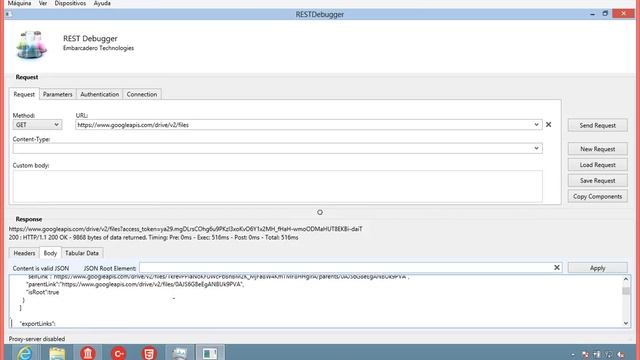Image resolution: width=640 pixels, height=360 pixels.
Task: Open File Explorer from the taskbar
Action: pos(57,353)
